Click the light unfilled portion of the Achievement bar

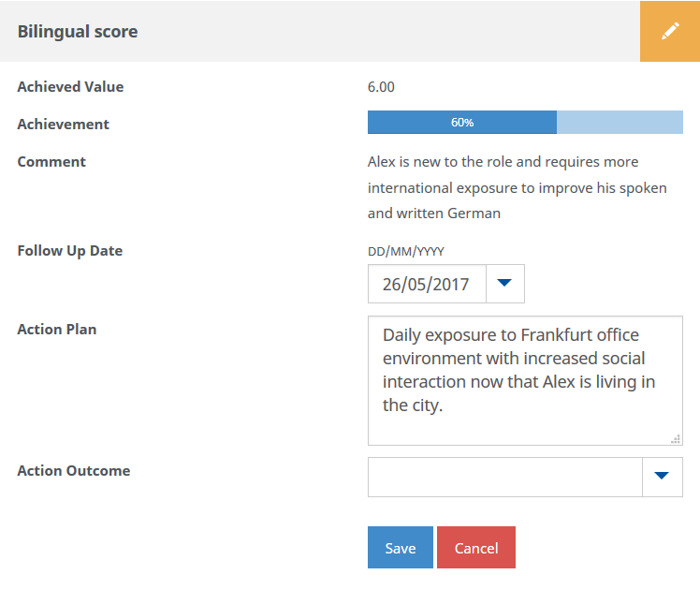click(620, 123)
